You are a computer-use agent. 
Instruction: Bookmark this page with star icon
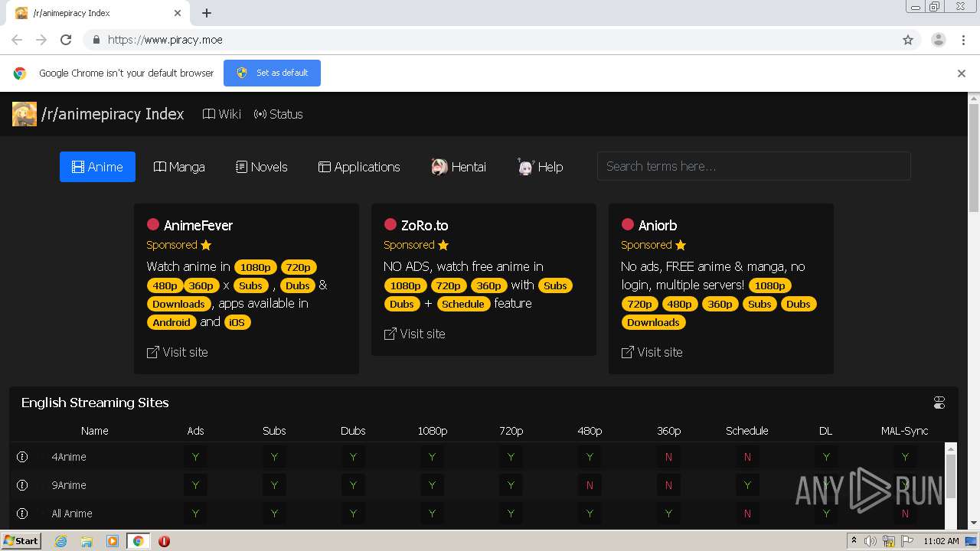(908, 40)
